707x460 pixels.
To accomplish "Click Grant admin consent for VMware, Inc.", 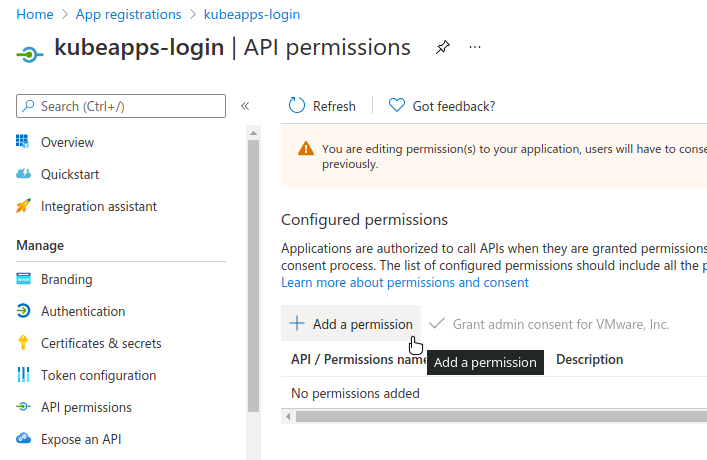I will tap(549, 324).
